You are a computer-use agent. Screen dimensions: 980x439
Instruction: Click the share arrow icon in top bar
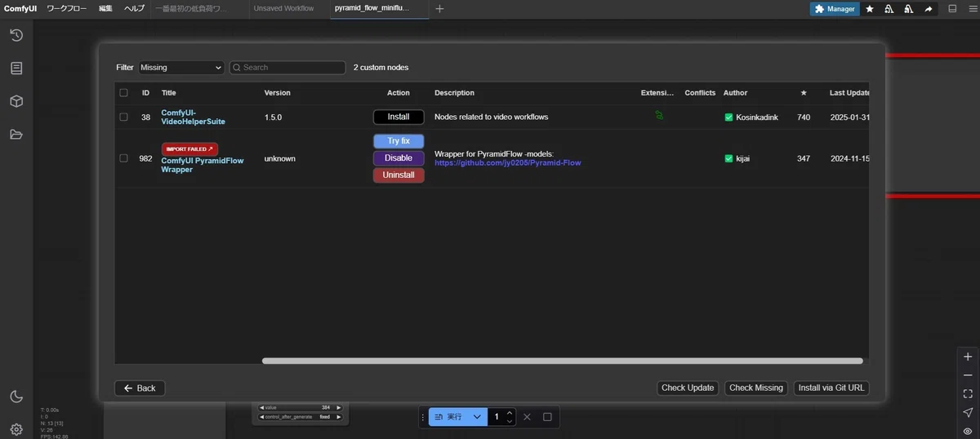pyautogui.click(x=929, y=9)
